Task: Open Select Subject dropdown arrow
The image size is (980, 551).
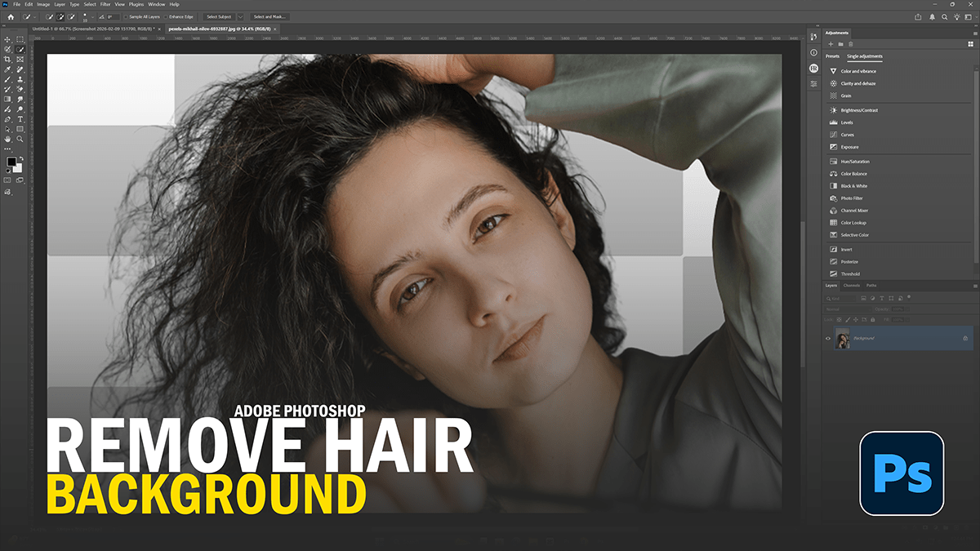Action: pos(240,16)
